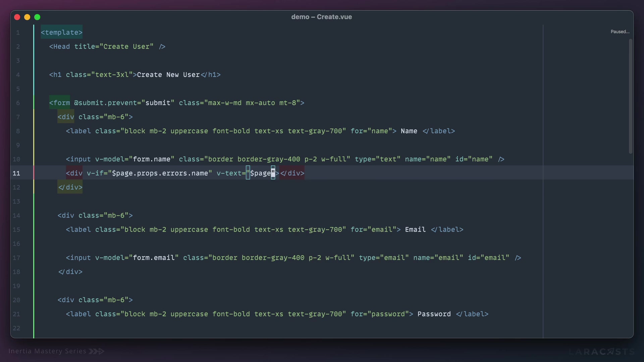Click type="text" attribute on line 10
The image size is (644, 362).
pos(378,159)
